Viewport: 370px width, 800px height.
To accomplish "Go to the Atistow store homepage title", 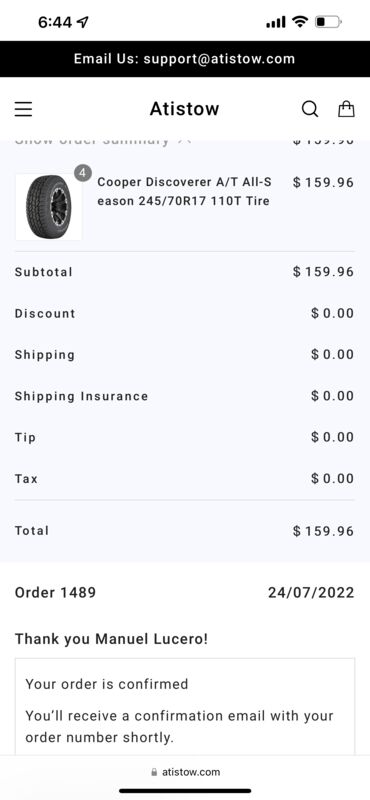I will 184,109.
